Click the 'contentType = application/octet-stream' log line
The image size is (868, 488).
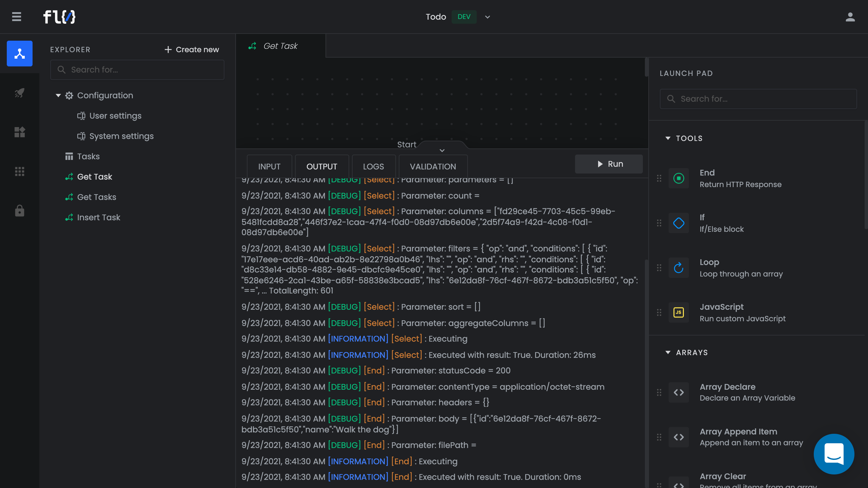point(423,387)
